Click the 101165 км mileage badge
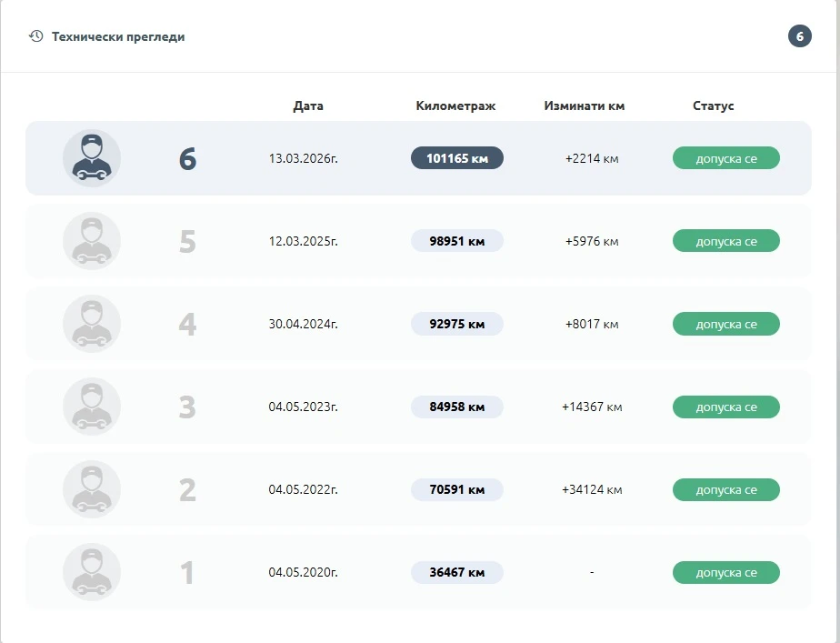Image resolution: width=840 pixels, height=643 pixels. 456,158
